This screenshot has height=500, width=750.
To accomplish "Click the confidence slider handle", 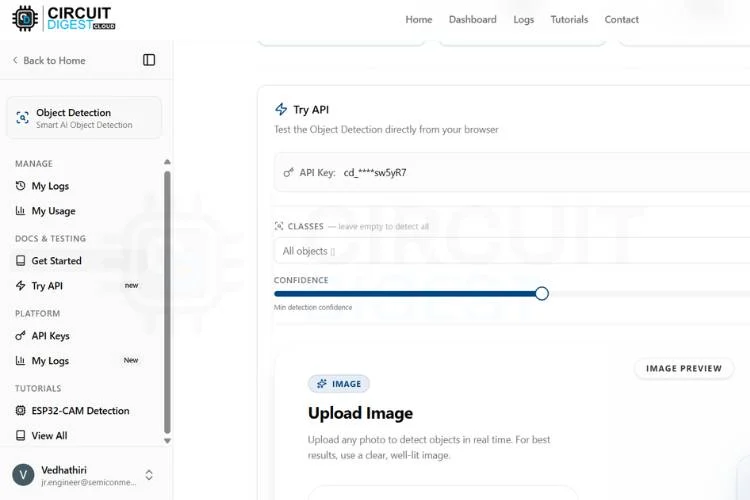I will click(x=541, y=293).
